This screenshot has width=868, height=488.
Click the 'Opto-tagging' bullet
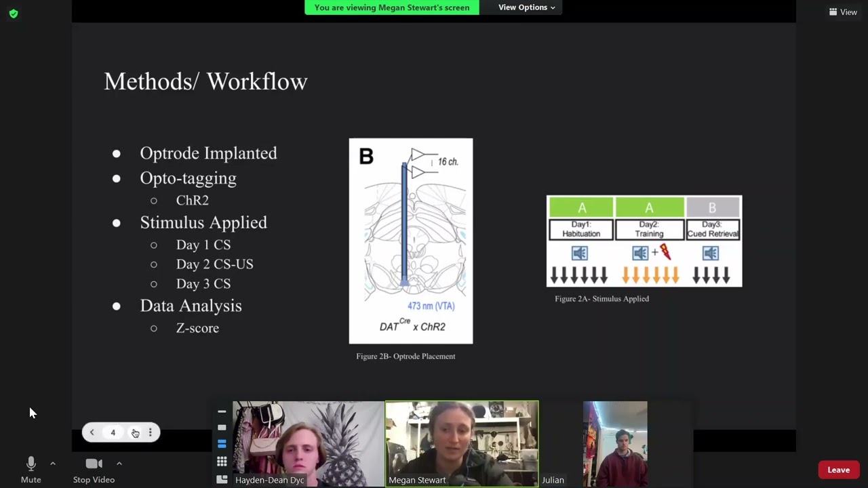(x=188, y=178)
